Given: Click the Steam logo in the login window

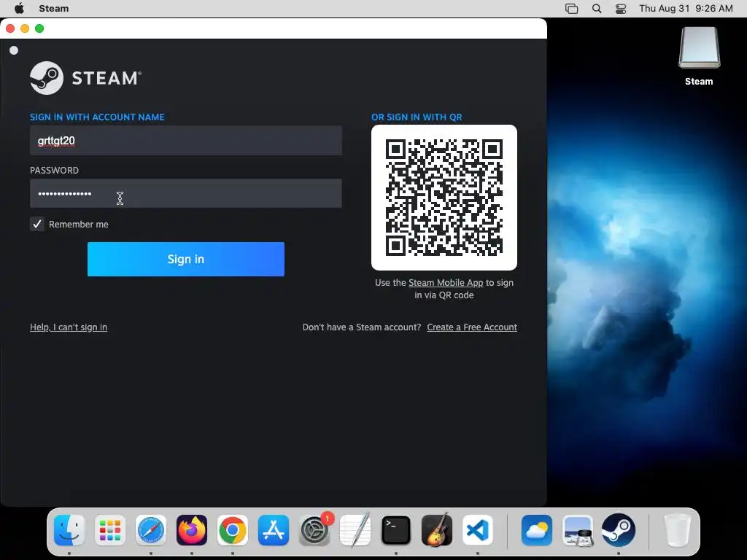Looking at the screenshot, I should [86, 78].
